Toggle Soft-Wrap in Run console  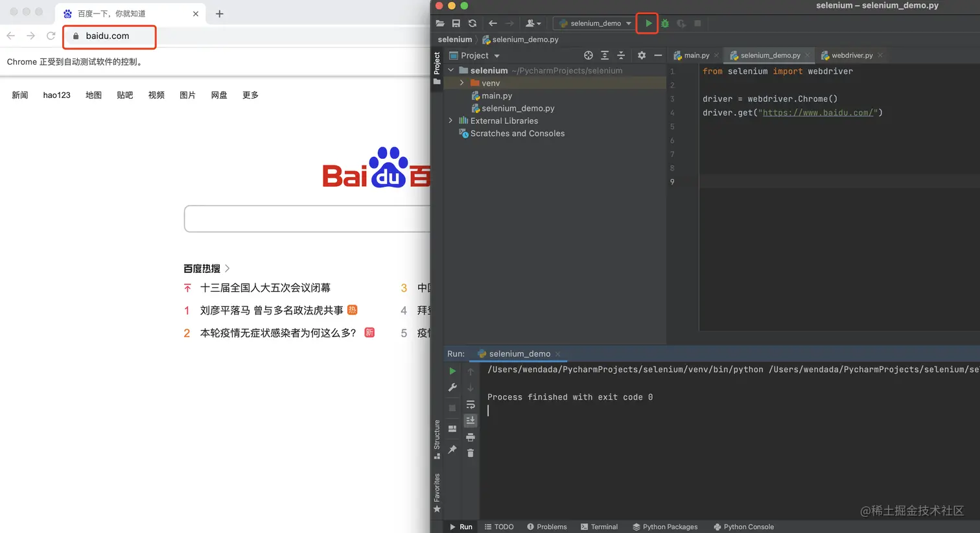(x=471, y=405)
